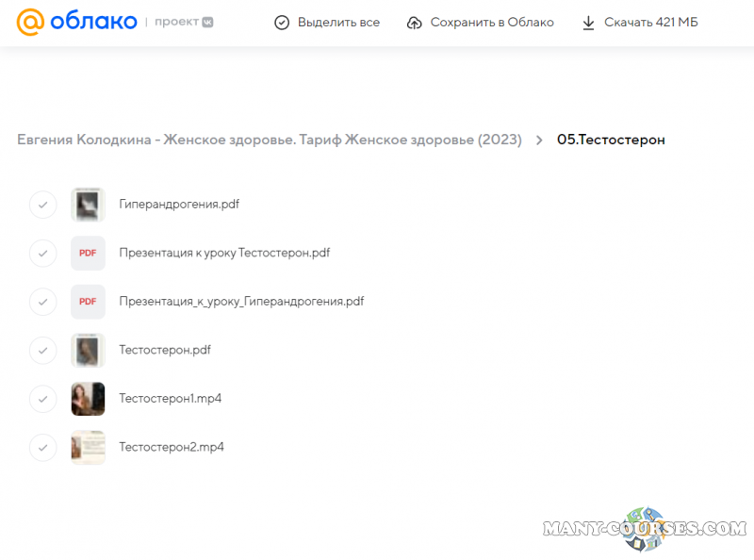
Task: Select checkbox next to Тестостерон.pdf
Action: [x=43, y=351]
